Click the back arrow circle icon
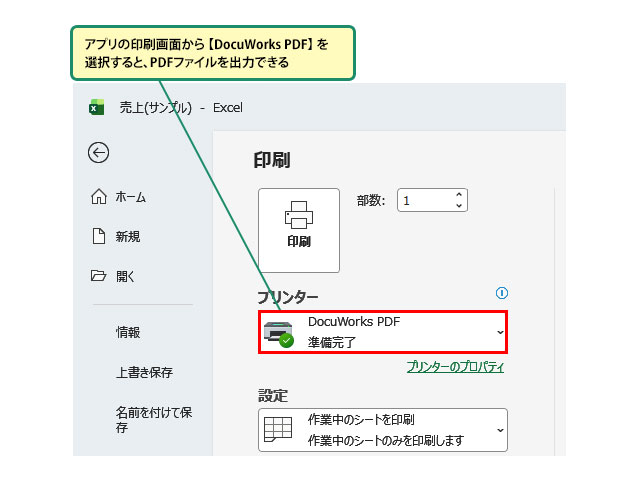This screenshot has height=480, width=640. tap(98, 153)
